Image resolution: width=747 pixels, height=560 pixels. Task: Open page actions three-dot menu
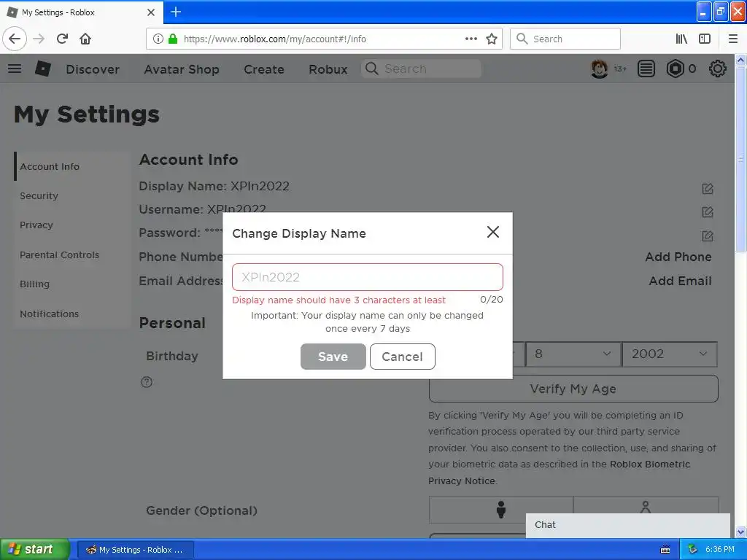point(471,39)
